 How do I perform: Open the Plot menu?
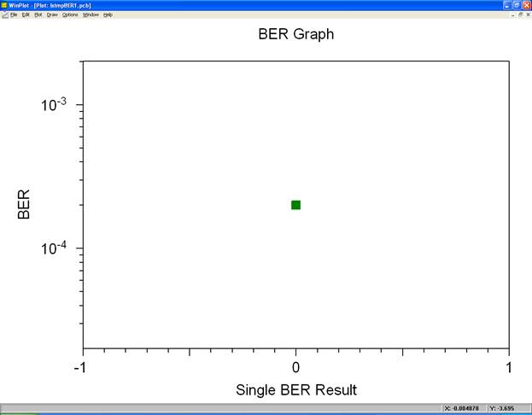(x=38, y=15)
